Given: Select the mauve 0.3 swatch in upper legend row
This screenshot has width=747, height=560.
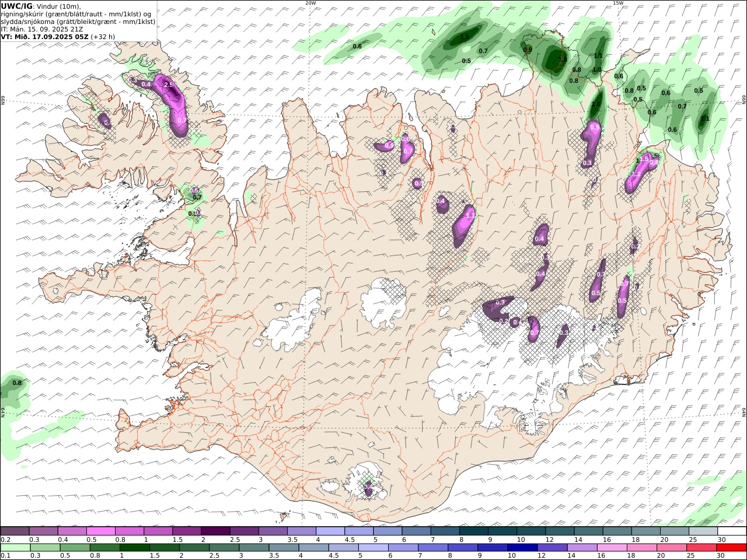Looking at the screenshot, I should 43,531.
